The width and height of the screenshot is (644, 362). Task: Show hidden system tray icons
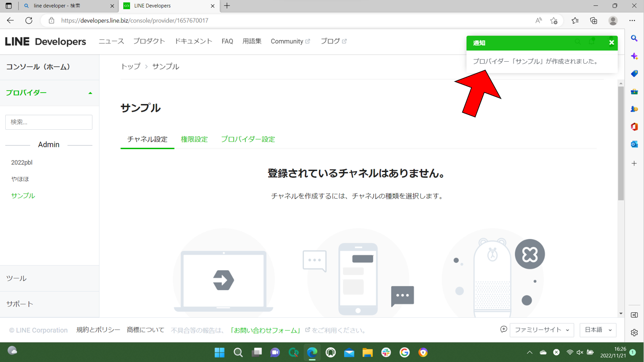pos(530,352)
